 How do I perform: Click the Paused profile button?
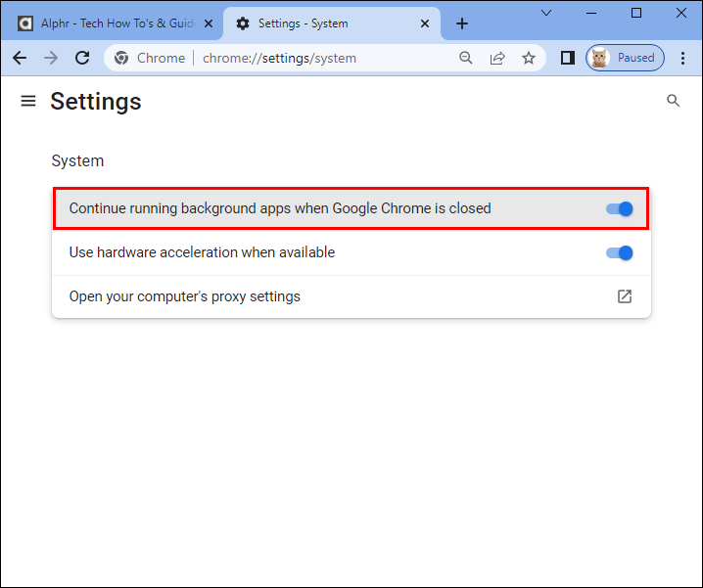(x=625, y=58)
